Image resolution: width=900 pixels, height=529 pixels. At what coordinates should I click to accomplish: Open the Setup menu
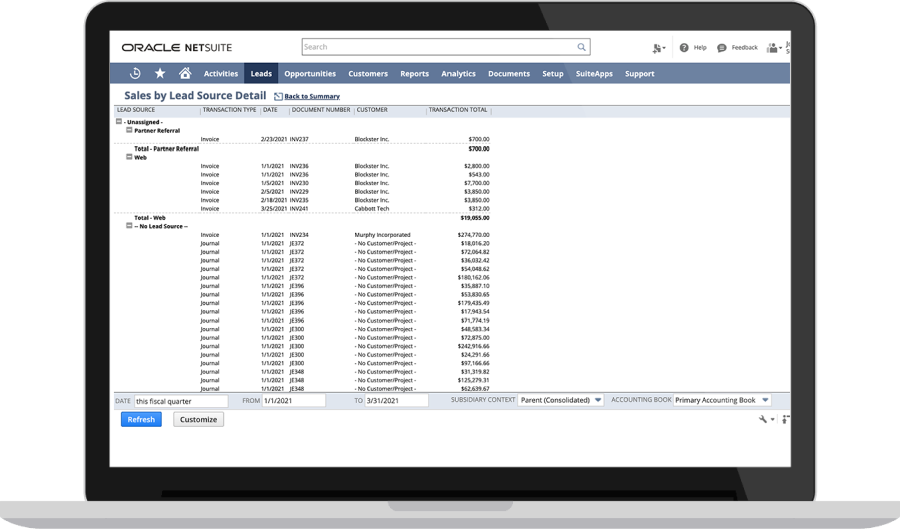click(553, 73)
